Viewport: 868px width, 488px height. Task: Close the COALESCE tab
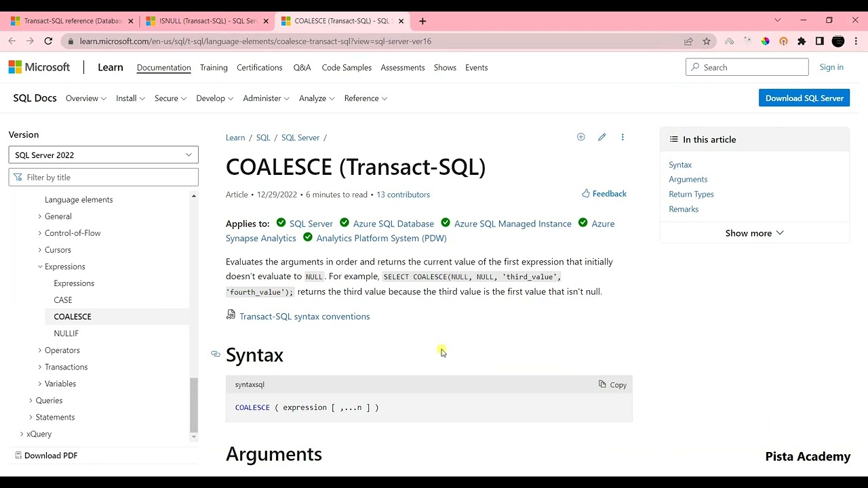pyautogui.click(x=401, y=21)
